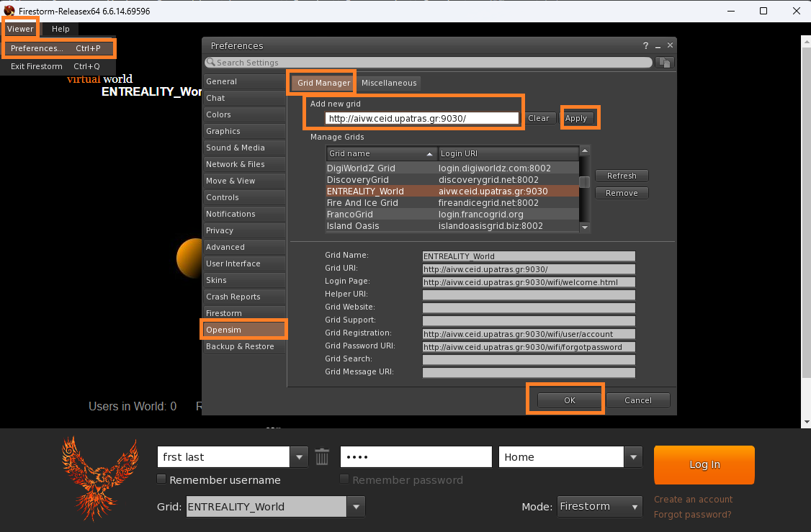Image resolution: width=811 pixels, height=532 pixels.
Task: Open the Notifications preferences section
Action: [x=244, y=214]
